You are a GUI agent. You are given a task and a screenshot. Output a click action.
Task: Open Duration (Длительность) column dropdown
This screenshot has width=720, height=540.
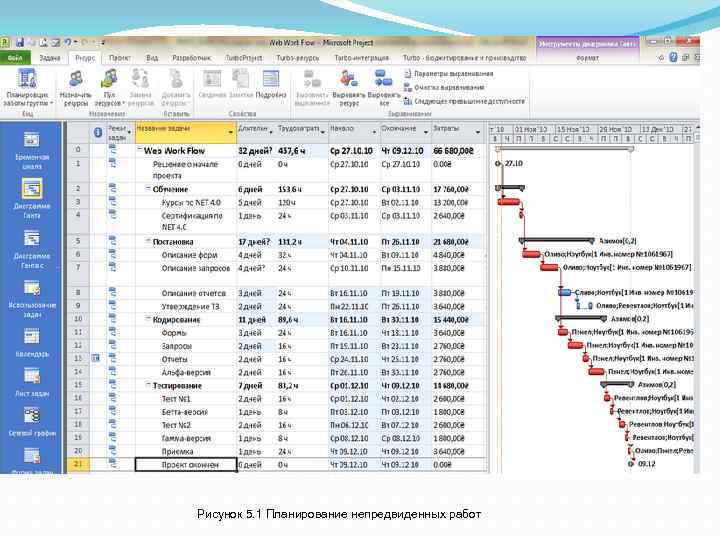[x=271, y=132]
